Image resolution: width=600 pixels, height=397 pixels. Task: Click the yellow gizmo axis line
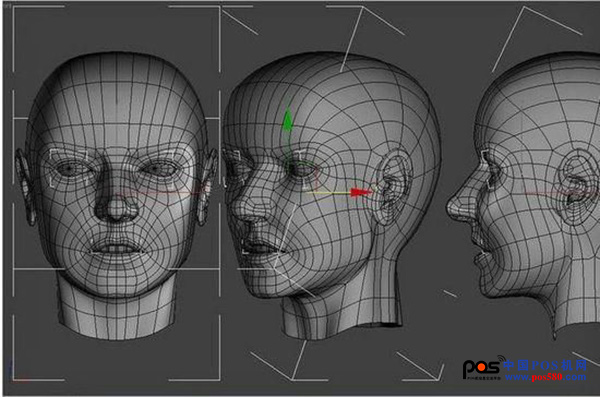[x=329, y=193]
